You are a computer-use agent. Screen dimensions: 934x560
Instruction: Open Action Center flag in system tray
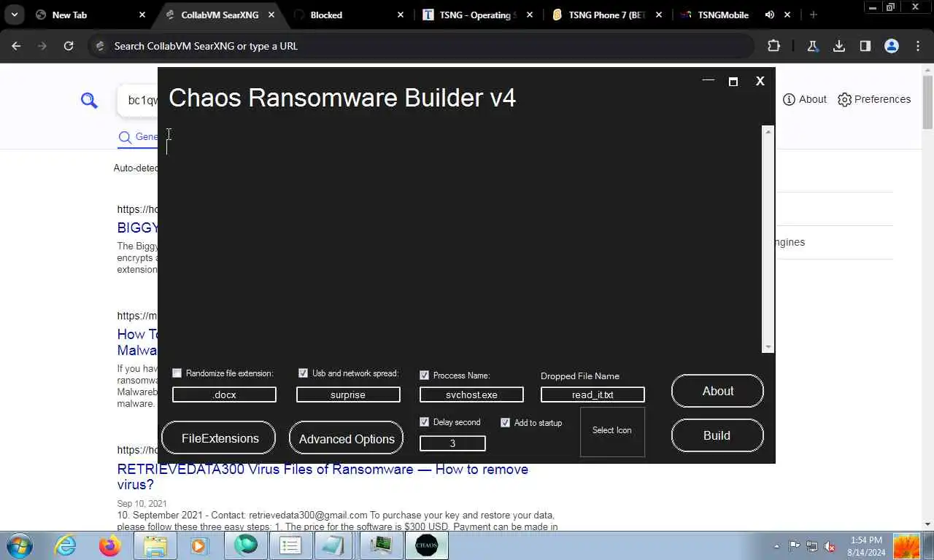pyautogui.click(x=795, y=546)
